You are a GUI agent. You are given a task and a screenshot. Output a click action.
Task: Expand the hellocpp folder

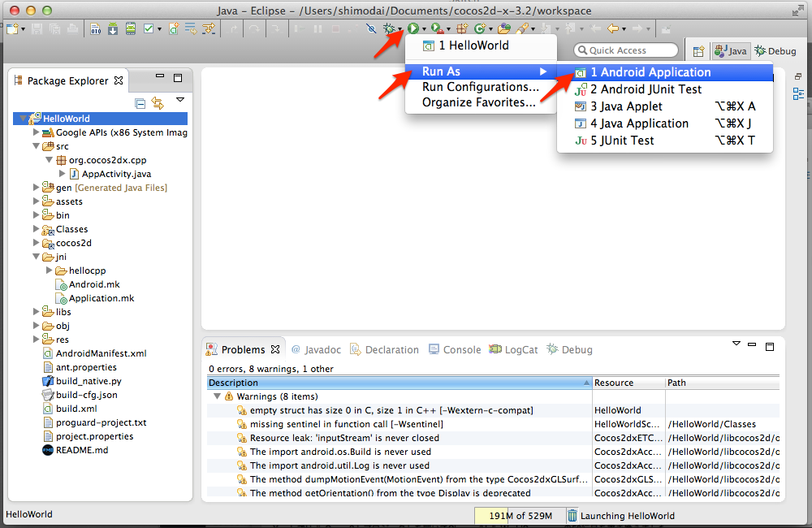click(49, 270)
